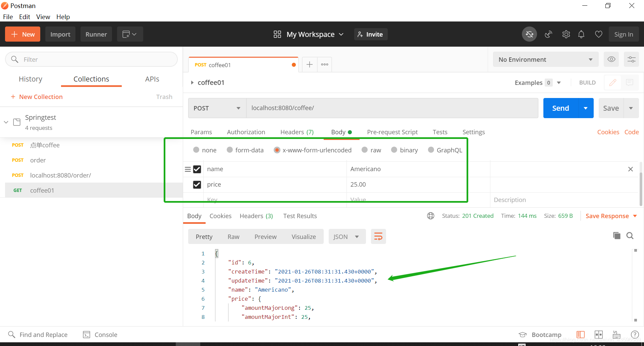Delete the name row with X icon
The width and height of the screenshot is (644, 346).
point(631,169)
